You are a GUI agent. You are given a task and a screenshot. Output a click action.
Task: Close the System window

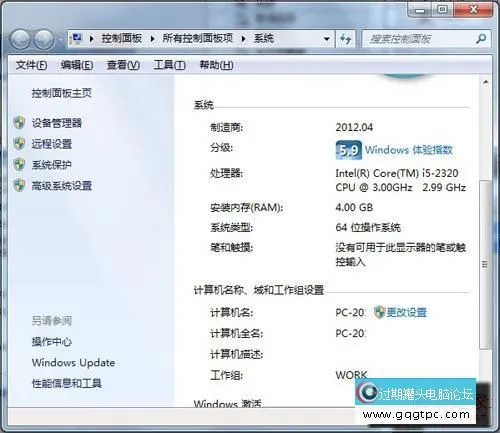tap(473, 10)
